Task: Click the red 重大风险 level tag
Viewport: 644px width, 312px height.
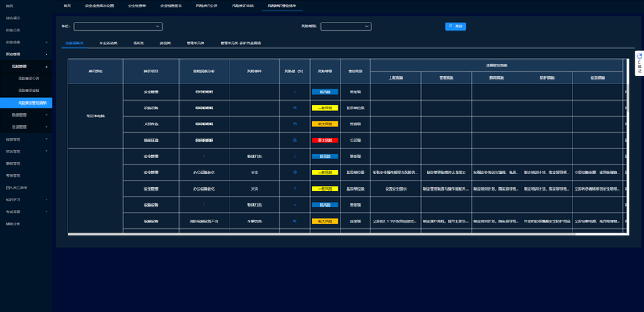Action: 325,140
